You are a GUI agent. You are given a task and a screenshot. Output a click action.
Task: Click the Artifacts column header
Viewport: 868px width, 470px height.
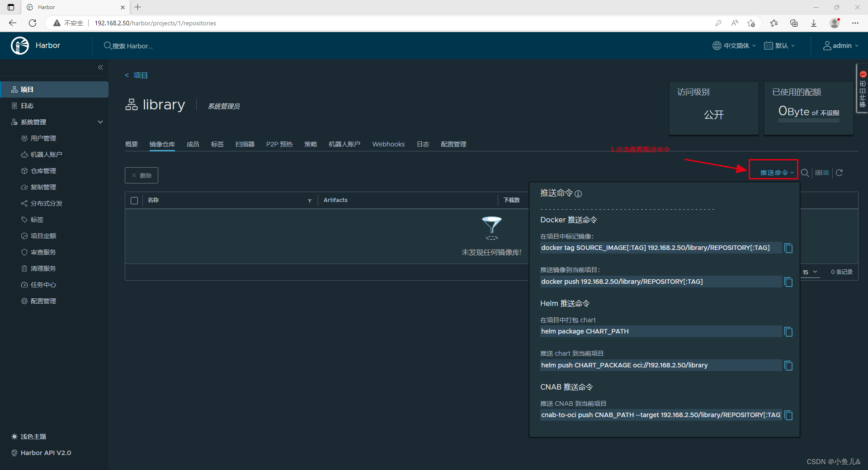(x=335, y=200)
